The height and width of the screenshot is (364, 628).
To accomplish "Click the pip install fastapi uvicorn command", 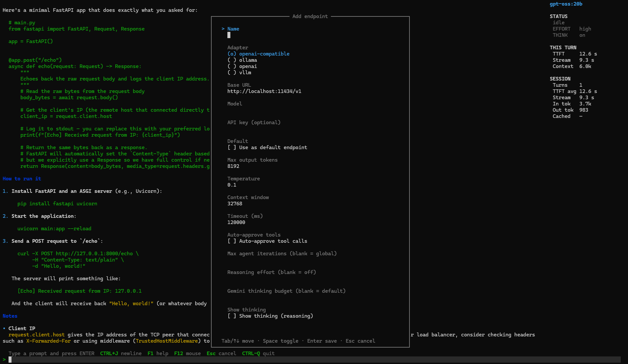I will coord(57,204).
